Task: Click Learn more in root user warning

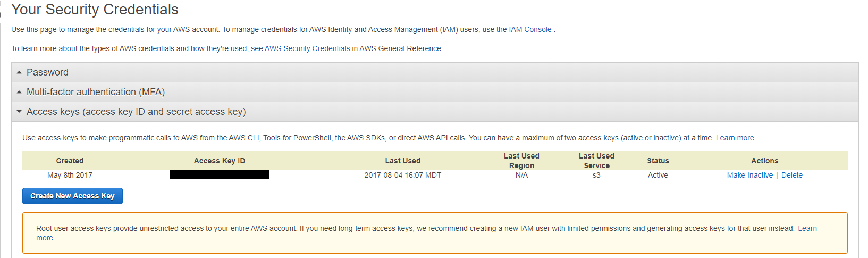Action: (x=807, y=228)
